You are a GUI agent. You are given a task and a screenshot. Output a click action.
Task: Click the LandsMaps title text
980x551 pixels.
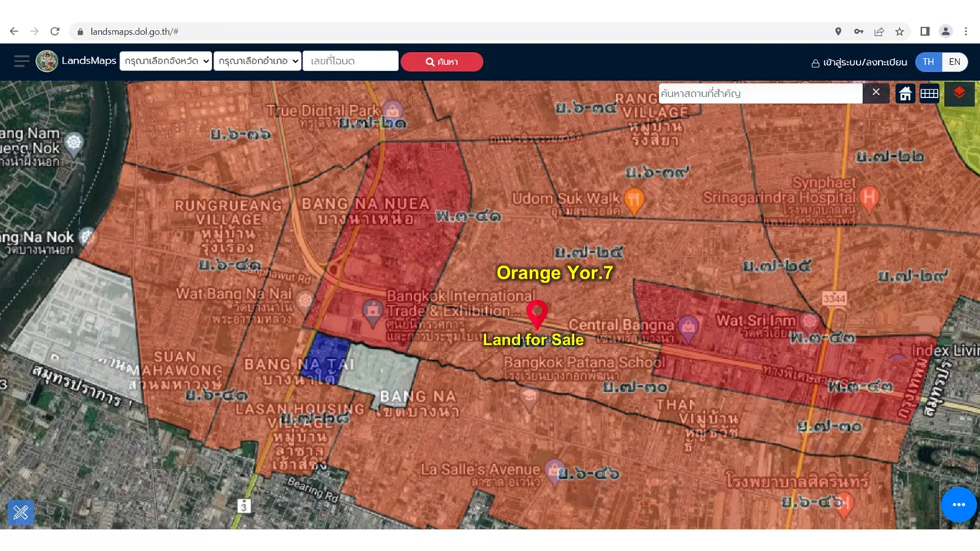click(89, 60)
